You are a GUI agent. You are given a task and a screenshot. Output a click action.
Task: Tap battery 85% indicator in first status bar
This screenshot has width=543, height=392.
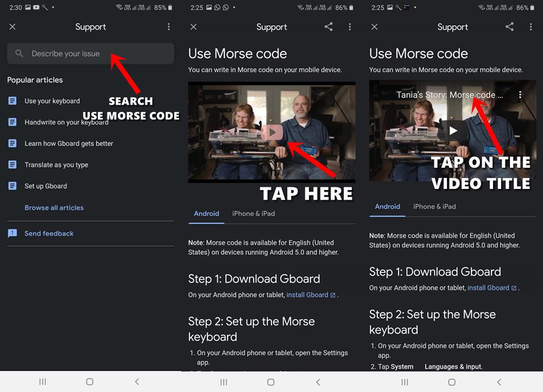pyautogui.click(x=163, y=7)
